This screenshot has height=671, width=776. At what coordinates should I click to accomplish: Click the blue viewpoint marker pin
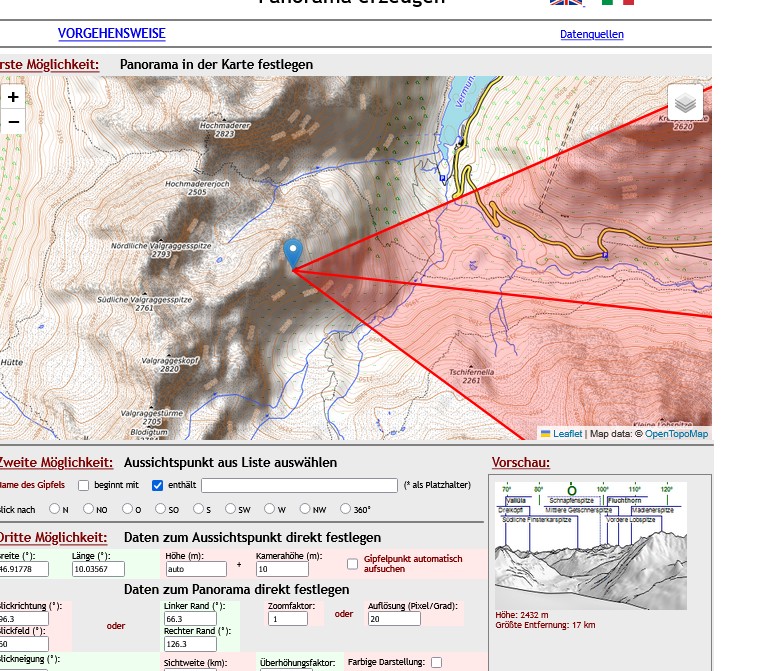[293, 253]
